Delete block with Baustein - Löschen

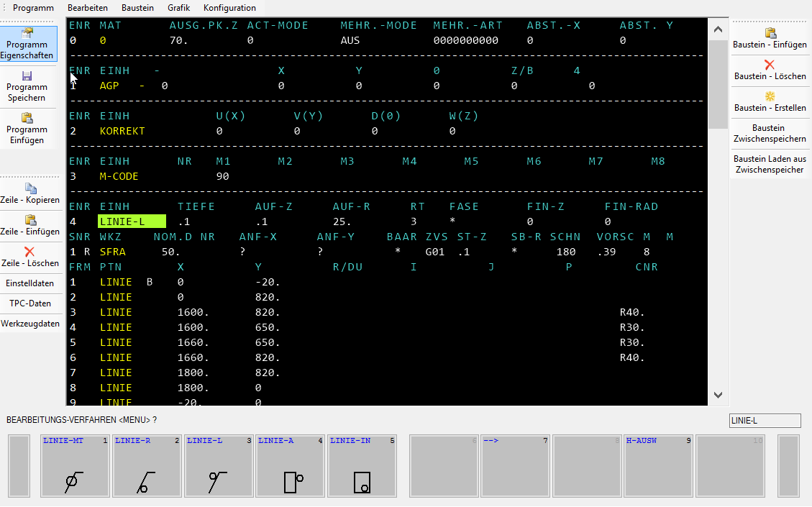770,70
